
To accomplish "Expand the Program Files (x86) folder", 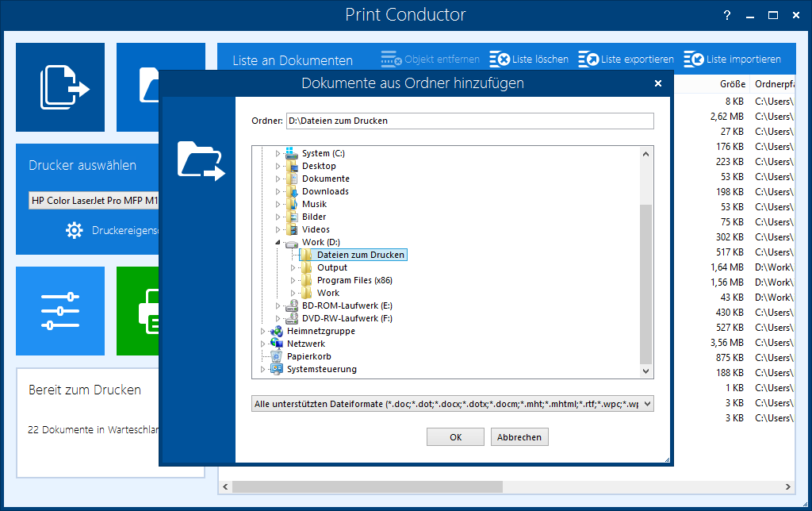I will coord(293,280).
